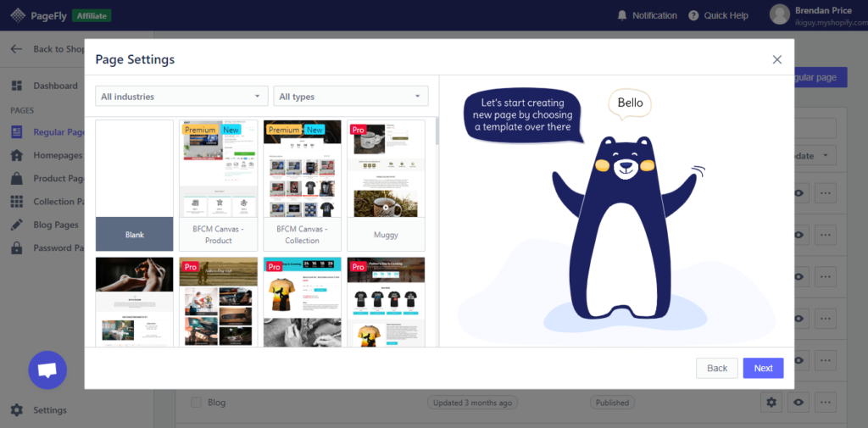This screenshot has width=868, height=428.
Task: Tick the checkbox beside Blog page
Action: pos(196,403)
